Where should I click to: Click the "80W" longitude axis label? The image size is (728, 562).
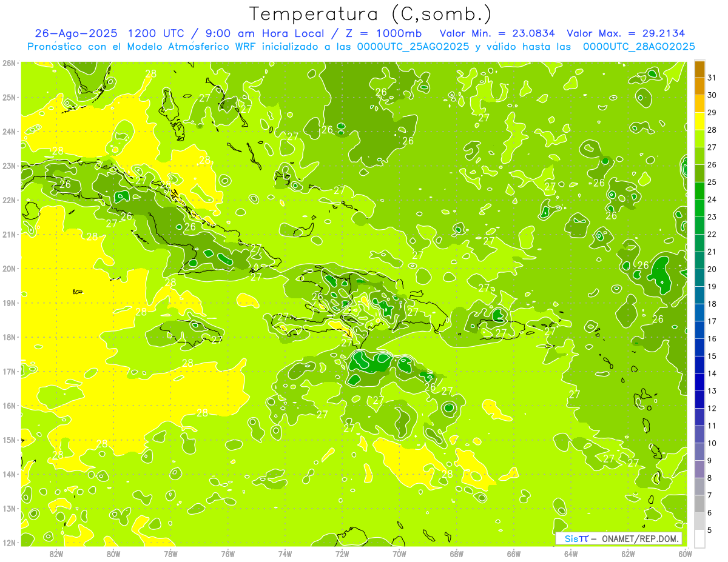tap(113, 554)
